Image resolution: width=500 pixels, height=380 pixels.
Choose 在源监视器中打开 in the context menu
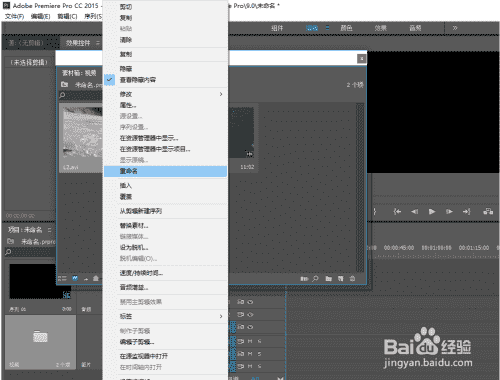tap(166, 356)
